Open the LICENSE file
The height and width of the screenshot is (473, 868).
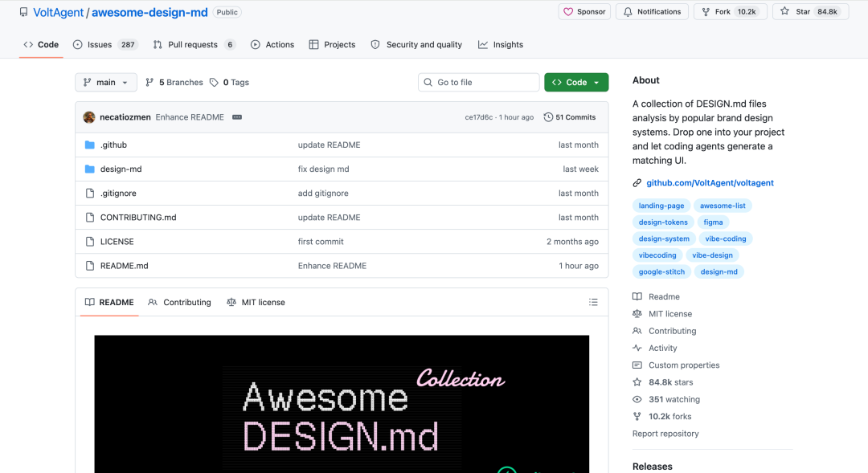(117, 242)
